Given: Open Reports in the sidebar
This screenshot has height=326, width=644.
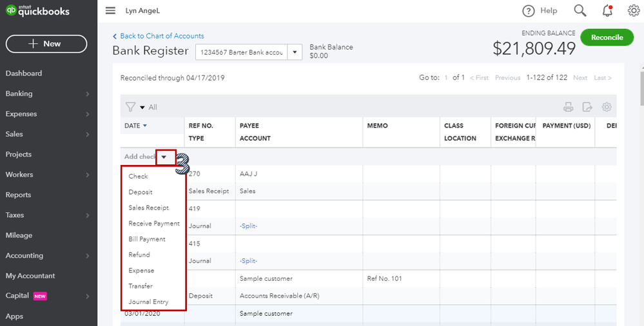Looking at the screenshot, I should [18, 195].
